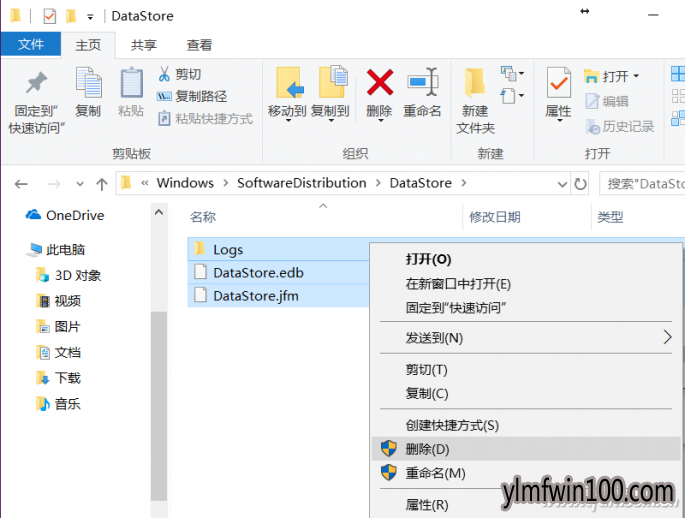Image resolution: width=685 pixels, height=518 pixels.
Task: Click the Windows breadcrumb in address bar
Action: coord(185,183)
